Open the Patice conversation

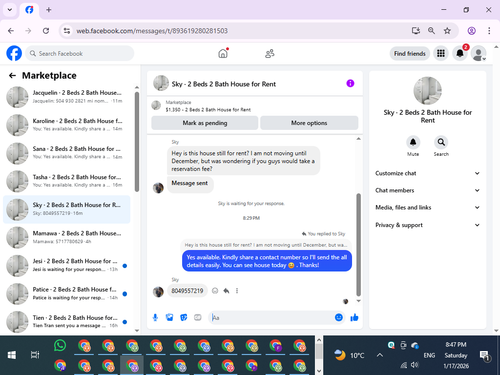pyautogui.click(x=67, y=294)
